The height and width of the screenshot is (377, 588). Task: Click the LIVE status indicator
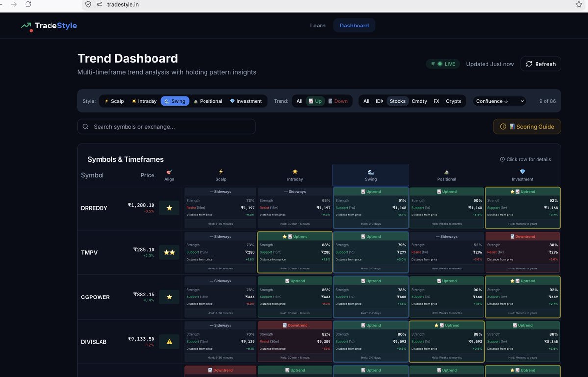(442, 64)
